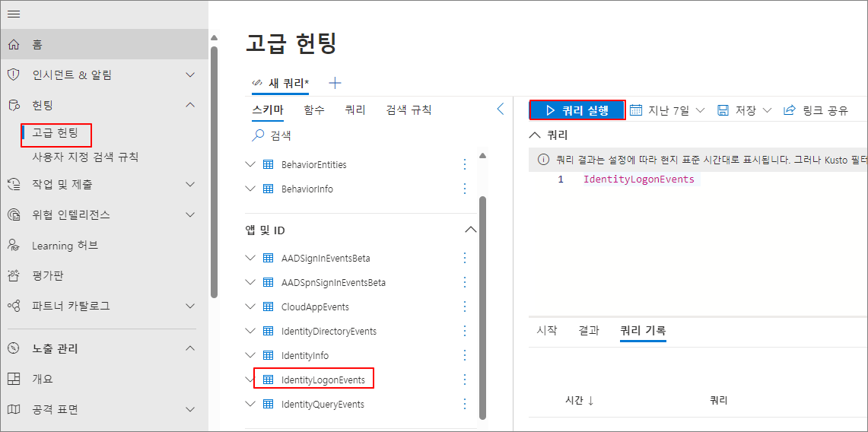
Task: Open 사용자 지정 검색 규칙
Action: point(85,157)
